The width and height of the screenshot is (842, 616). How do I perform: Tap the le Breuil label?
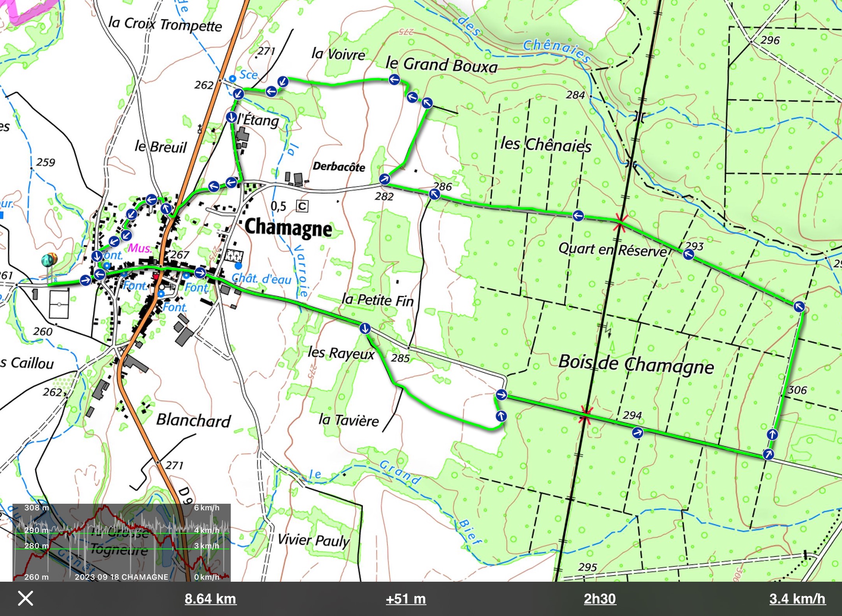point(161,147)
